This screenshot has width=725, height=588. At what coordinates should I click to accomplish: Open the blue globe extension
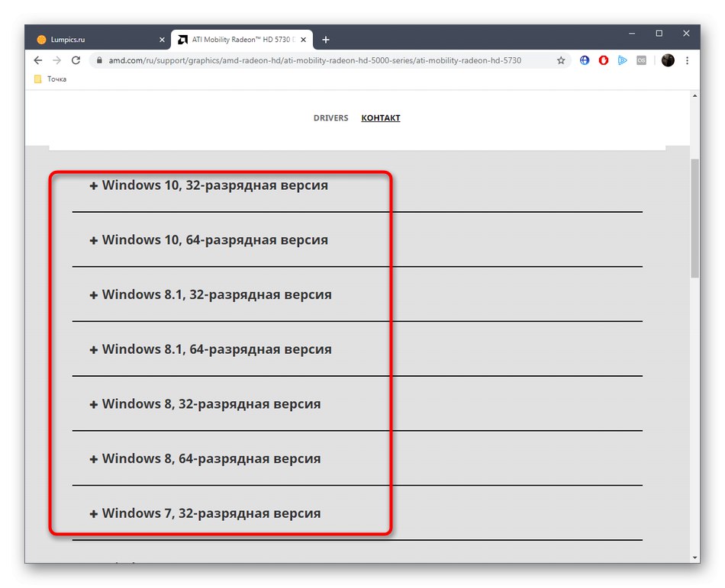(585, 60)
